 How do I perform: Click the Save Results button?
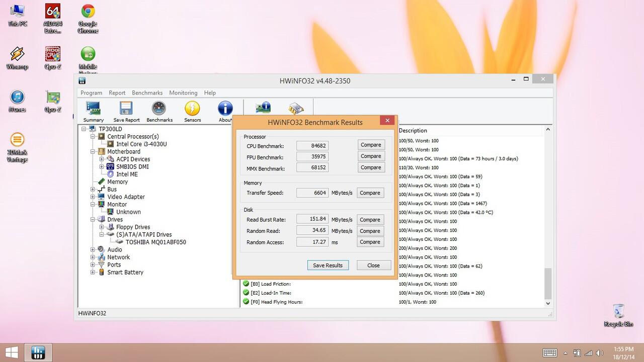pos(328,265)
